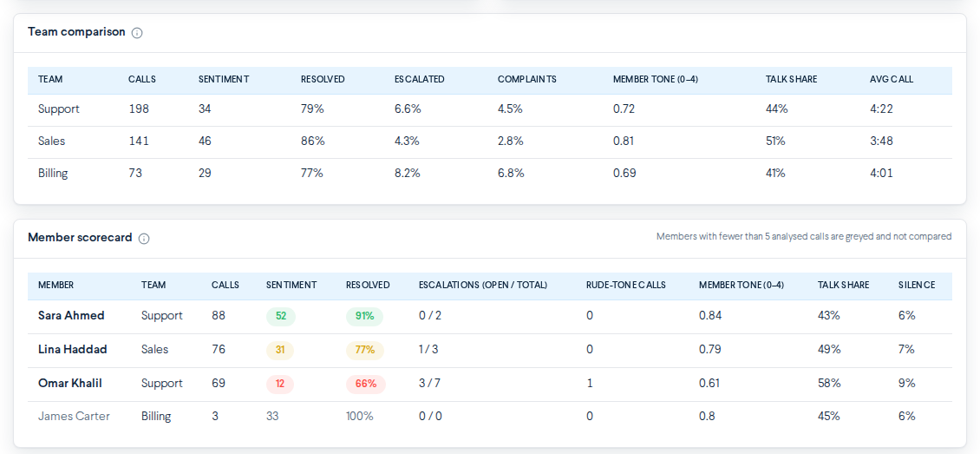Click the RUDE-TONE CALLS header
This screenshot has width=980, height=454.
(x=625, y=285)
